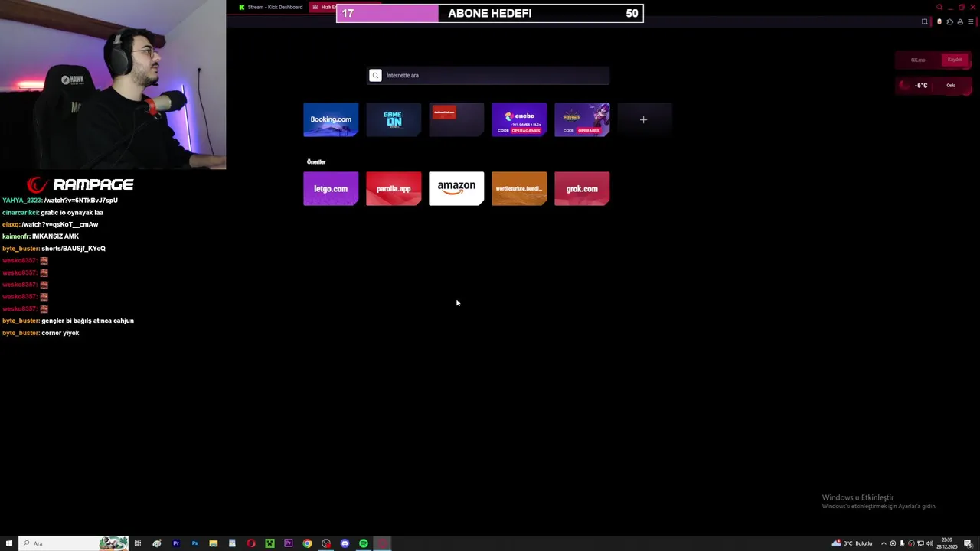Open Task View on the taskbar

(138, 543)
